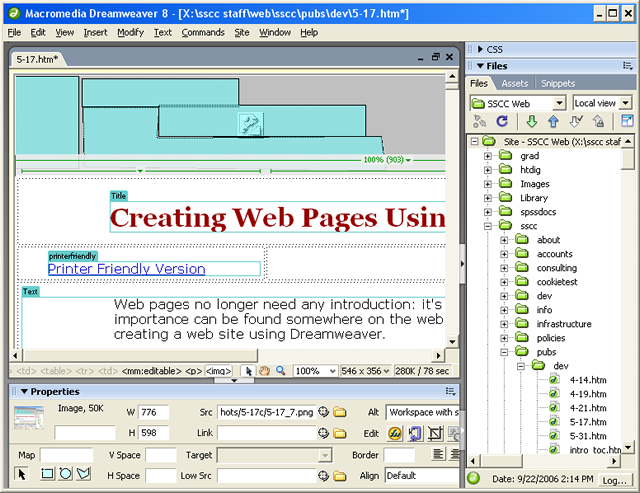Oval hotspot tool in Map section
This screenshot has width=640, height=493.
(x=65, y=474)
